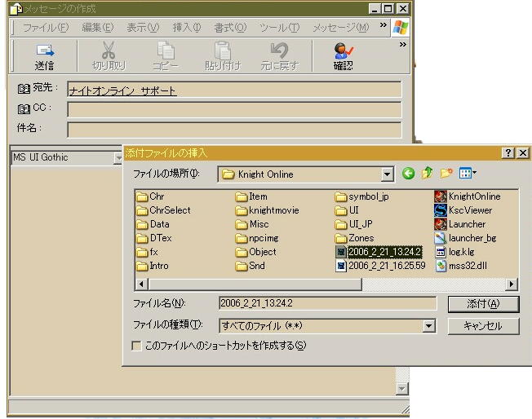532x419 pixels.
Task: Click the 件名 subject field
Action: [234, 130]
